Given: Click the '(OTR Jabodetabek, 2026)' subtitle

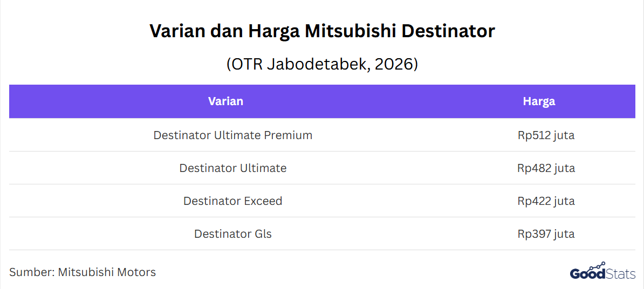Looking at the screenshot, I should [x=322, y=64].
